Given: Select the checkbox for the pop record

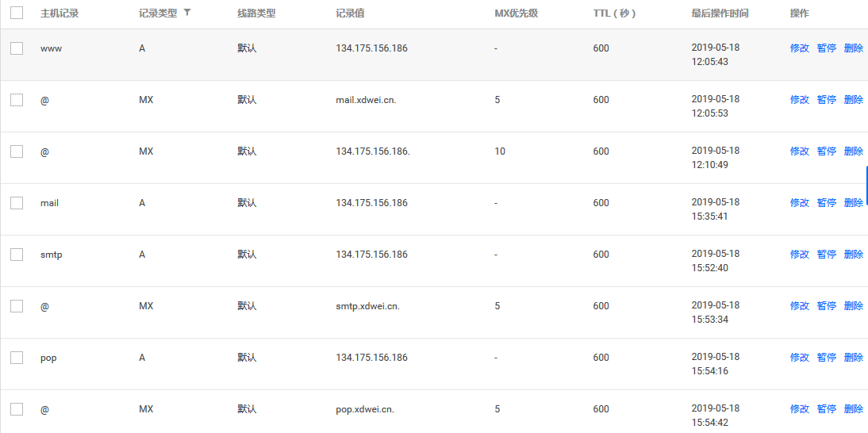Looking at the screenshot, I should pyautogui.click(x=17, y=358).
